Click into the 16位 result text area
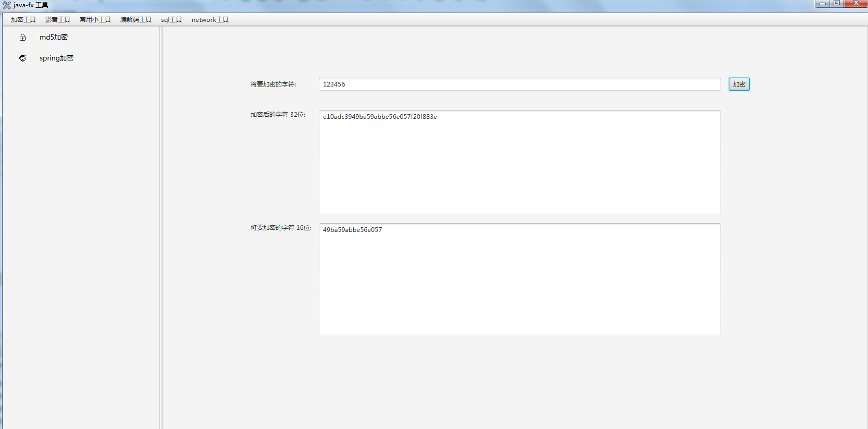 click(x=519, y=279)
